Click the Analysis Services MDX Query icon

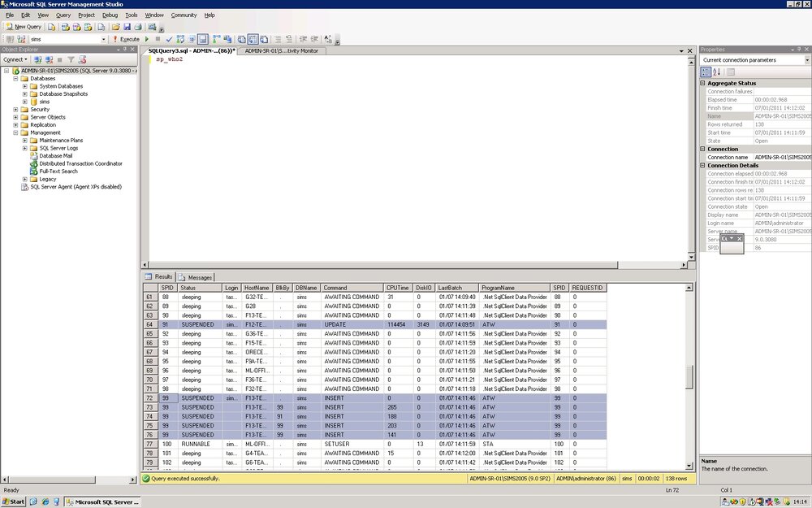pos(65,27)
